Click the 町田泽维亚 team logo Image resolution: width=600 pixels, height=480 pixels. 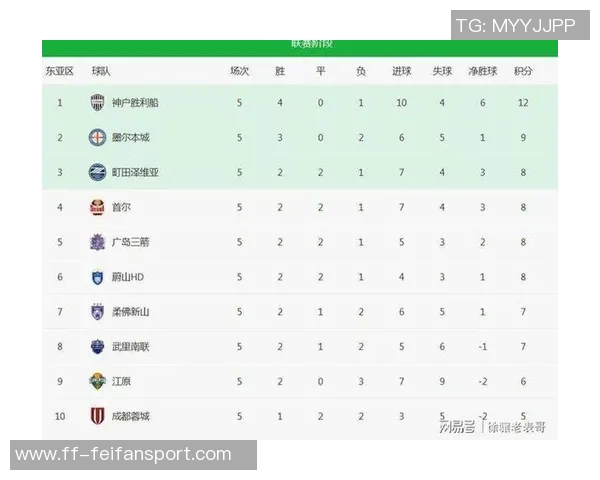[97, 172]
